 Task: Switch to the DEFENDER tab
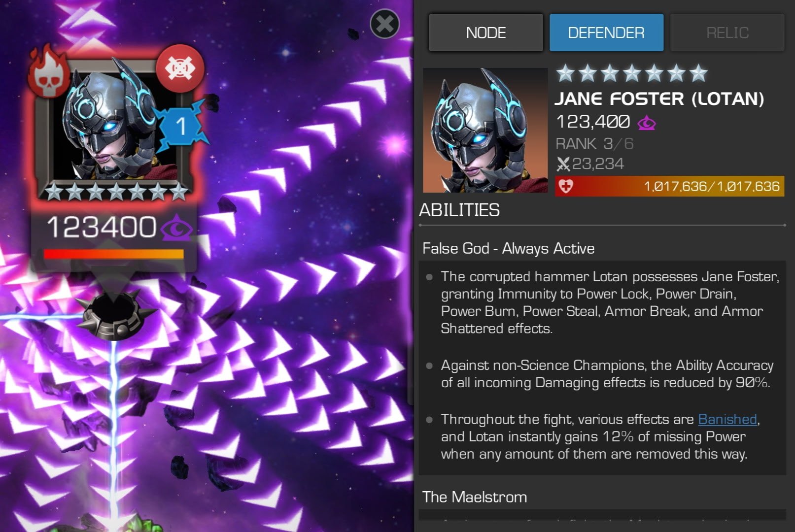(x=606, y=33)
